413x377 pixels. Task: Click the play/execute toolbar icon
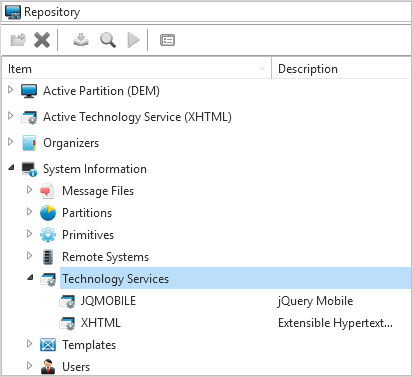133,40
